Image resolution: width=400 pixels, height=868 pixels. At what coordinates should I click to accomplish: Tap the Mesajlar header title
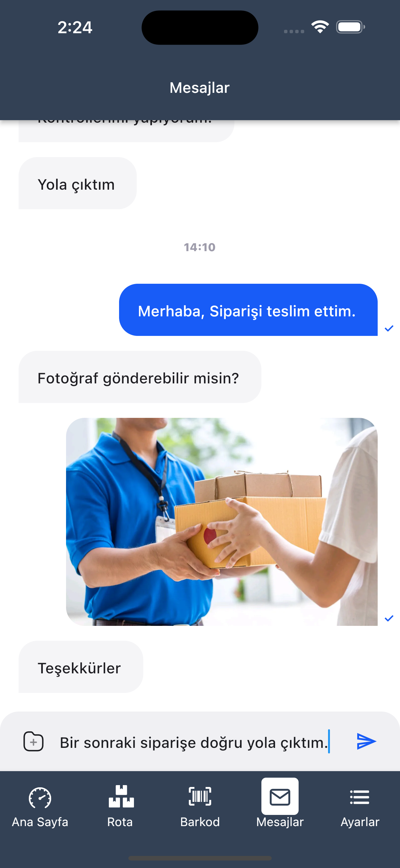click(200, 88)
